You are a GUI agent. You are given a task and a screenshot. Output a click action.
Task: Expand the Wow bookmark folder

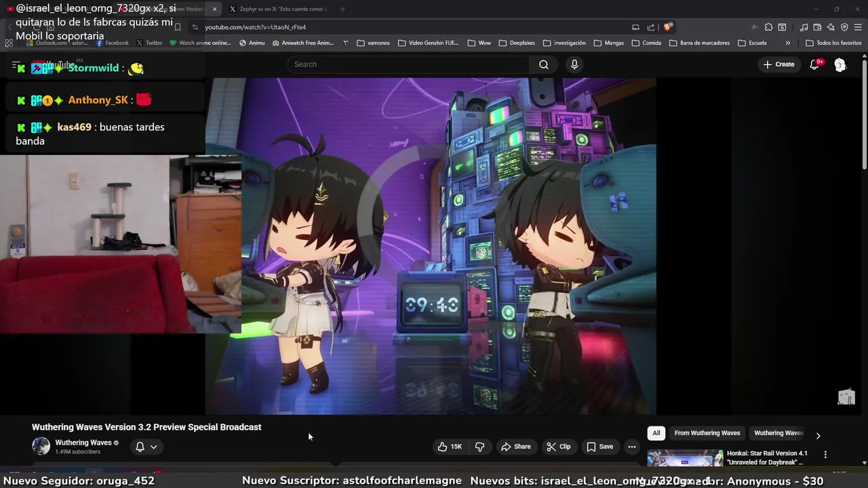(479, 43)
